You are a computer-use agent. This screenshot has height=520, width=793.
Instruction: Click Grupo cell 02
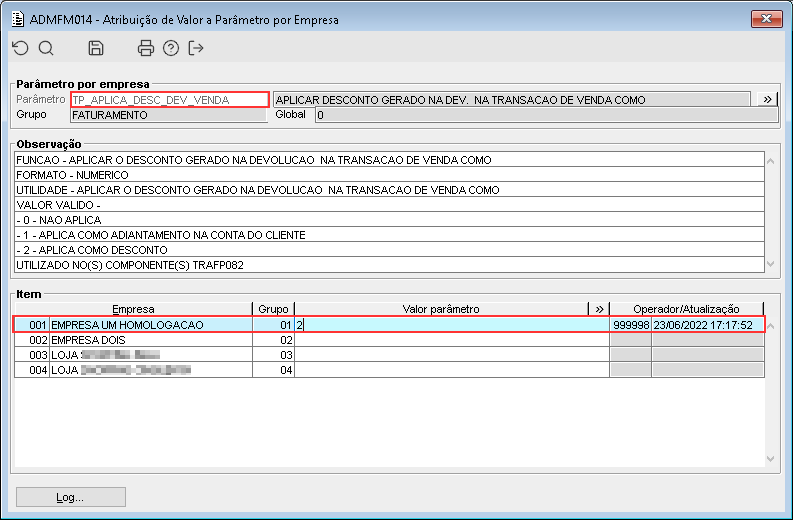[x=273, y=340]
